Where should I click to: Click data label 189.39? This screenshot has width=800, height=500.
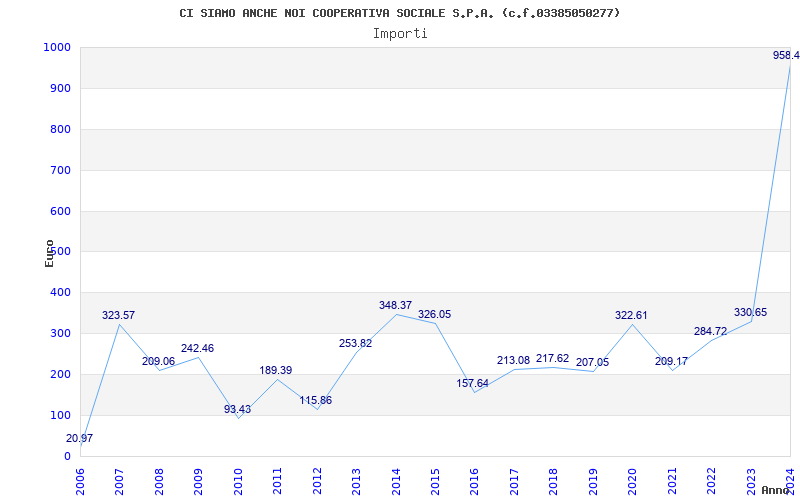pyautogui.click(x=276, y=370)
